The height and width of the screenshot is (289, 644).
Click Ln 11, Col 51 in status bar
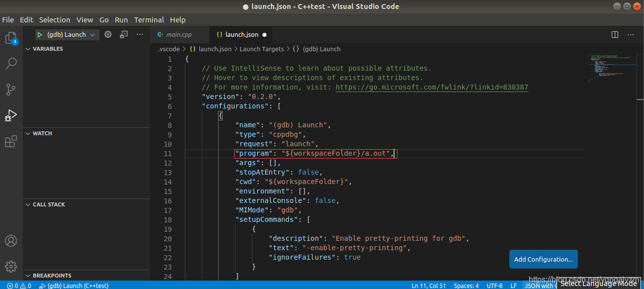(429, 286)
